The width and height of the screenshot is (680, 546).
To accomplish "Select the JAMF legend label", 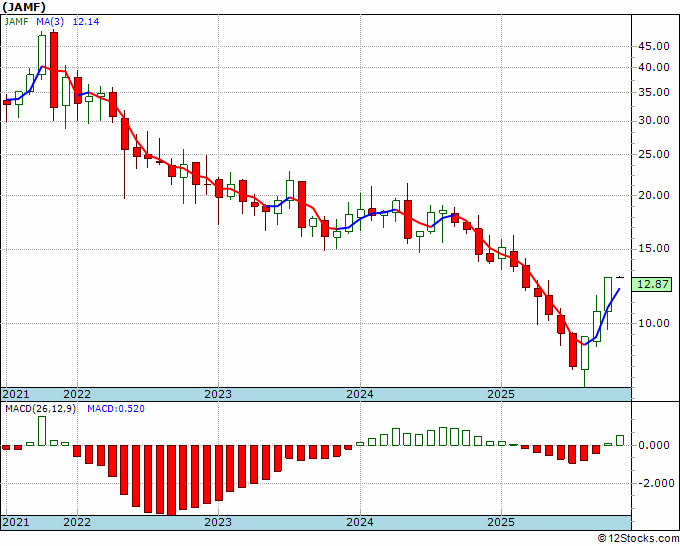I will coord(16,22).
